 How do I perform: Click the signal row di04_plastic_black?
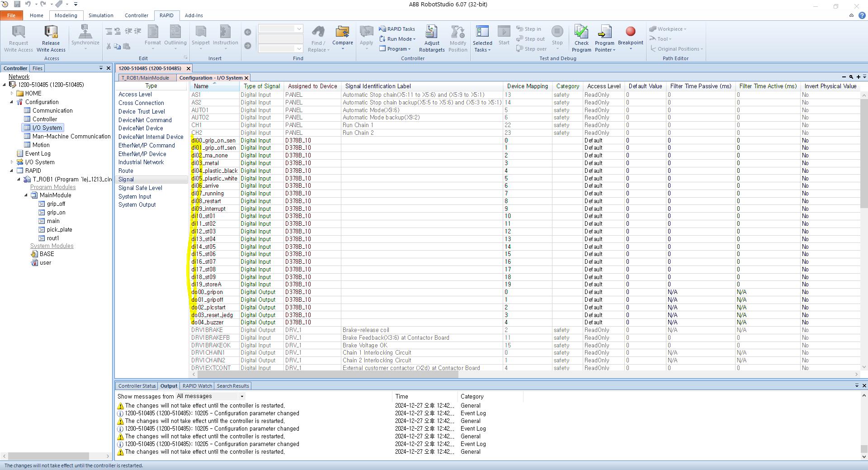(x=524, y=171)
